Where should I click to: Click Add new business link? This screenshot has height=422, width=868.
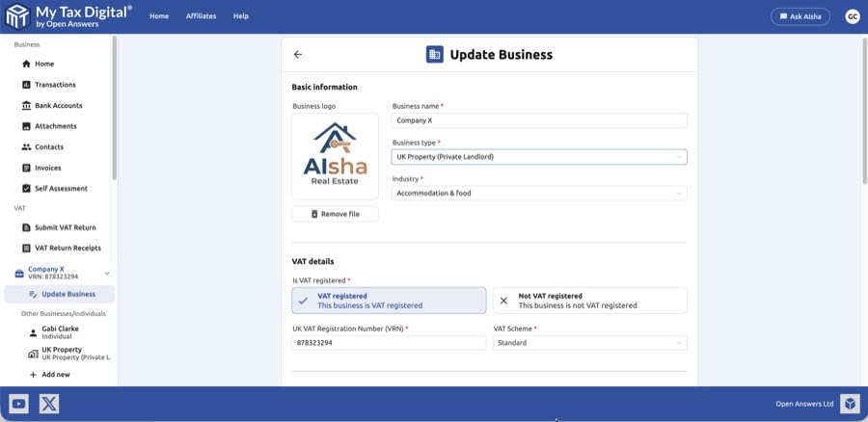[56, 375]
